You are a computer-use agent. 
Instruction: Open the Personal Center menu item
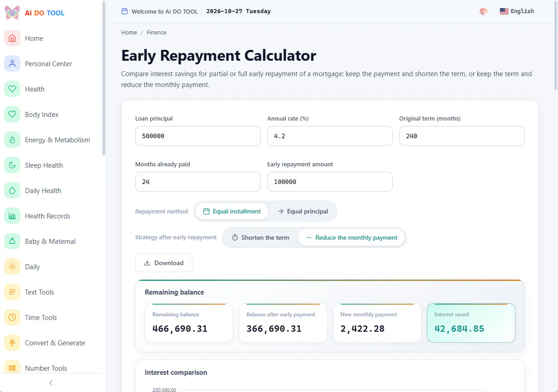pyautogui.click(x=51, y=64)
